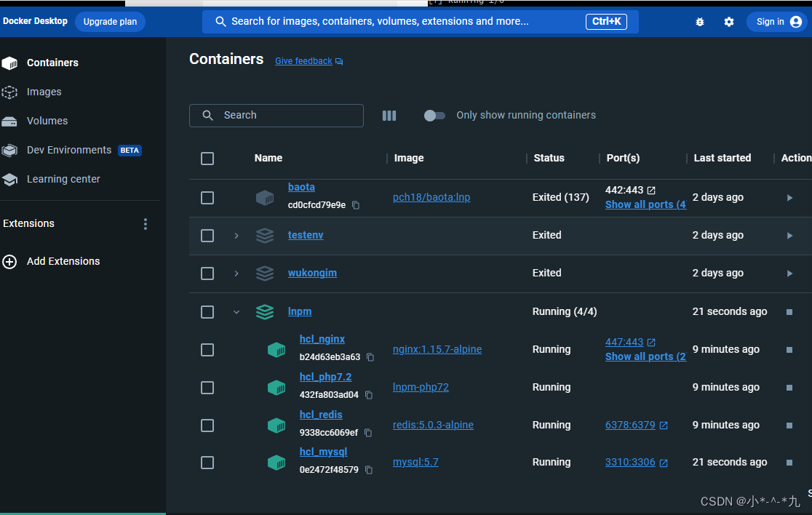The image size is (812, 515).
Task: Check the lnpm row checkbox
Action: 207,312
